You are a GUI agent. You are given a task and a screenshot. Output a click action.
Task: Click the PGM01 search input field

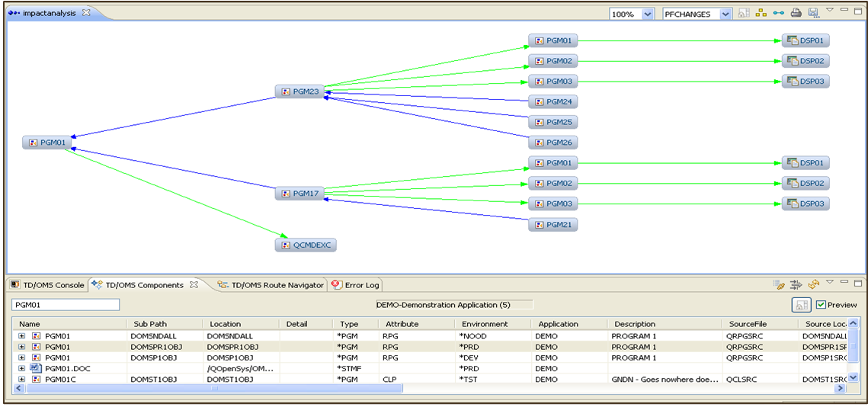click(66, 305)
